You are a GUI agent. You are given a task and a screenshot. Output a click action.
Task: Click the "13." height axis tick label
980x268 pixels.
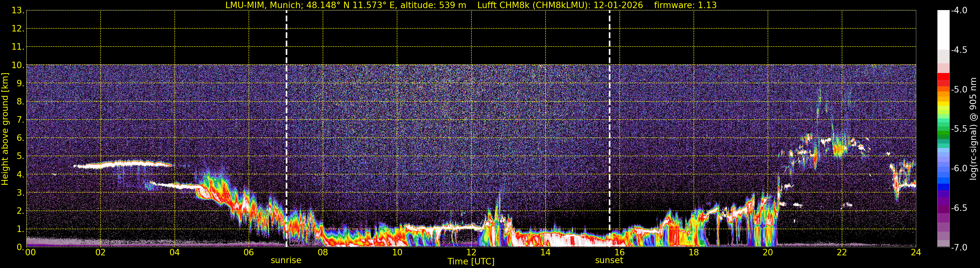[x=18, y=11]
